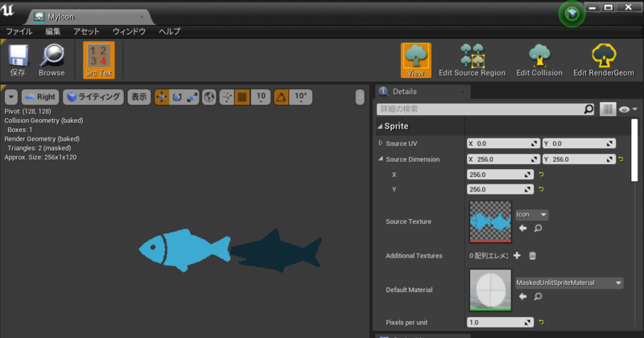The width and height of the screenshot is (644, 338).
Task: Edit Source UV Y value field
Action: click(579, 143)
